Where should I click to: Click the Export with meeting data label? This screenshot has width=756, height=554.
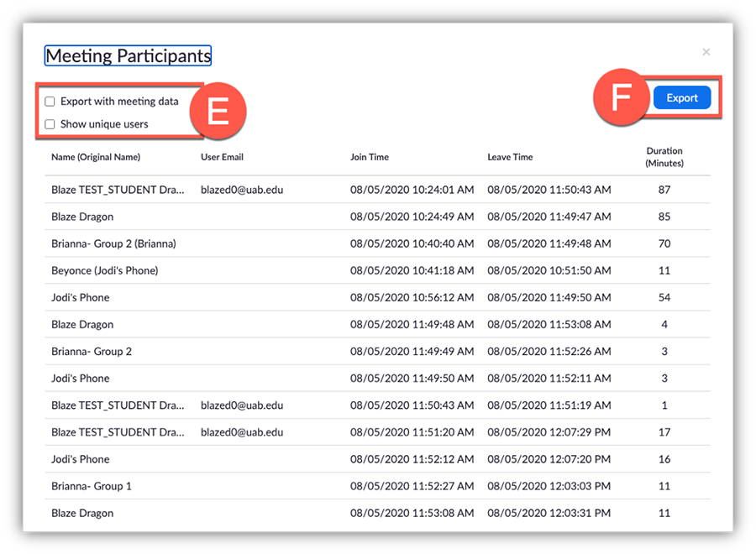point(119,102)
